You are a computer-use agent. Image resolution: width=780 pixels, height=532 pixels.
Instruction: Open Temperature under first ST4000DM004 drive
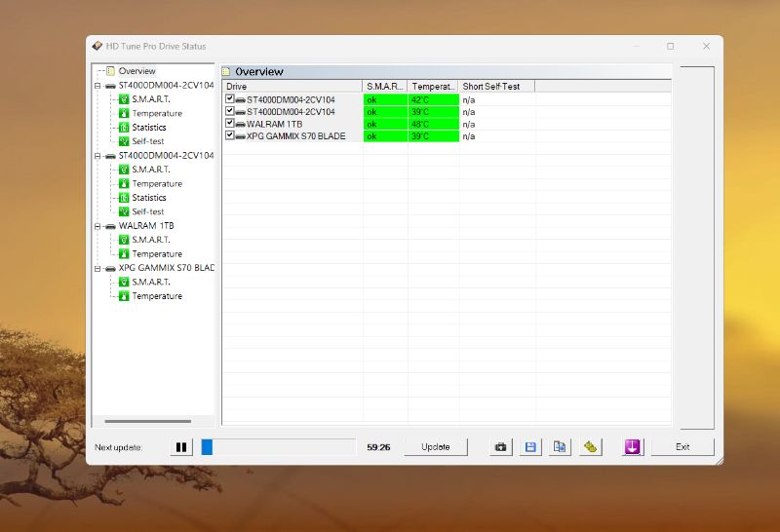tap(157, 113)
